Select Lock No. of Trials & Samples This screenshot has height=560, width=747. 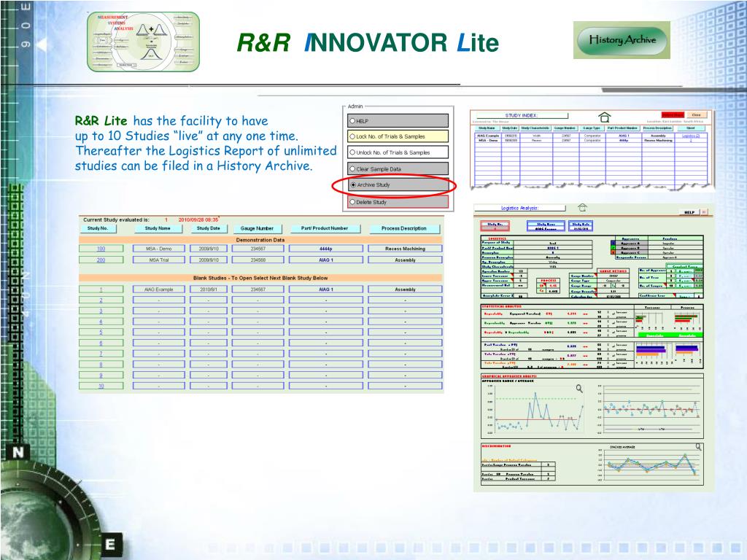tap(398, 136)
